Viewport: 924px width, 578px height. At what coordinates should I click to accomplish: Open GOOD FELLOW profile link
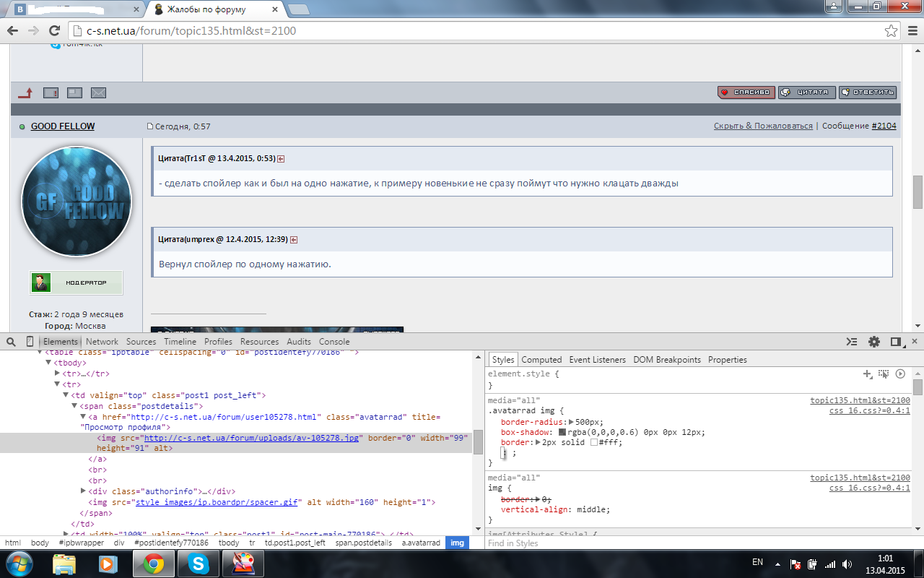[63, 126]
